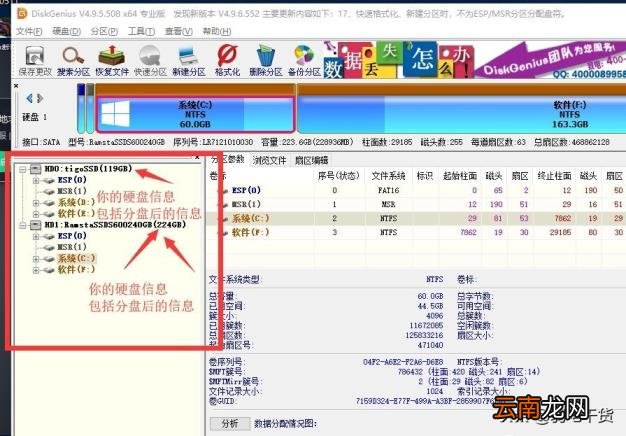Click the data-recovery banner advertisement
Image resolution: width=626 pixels, height=436 pixels.
474,60
